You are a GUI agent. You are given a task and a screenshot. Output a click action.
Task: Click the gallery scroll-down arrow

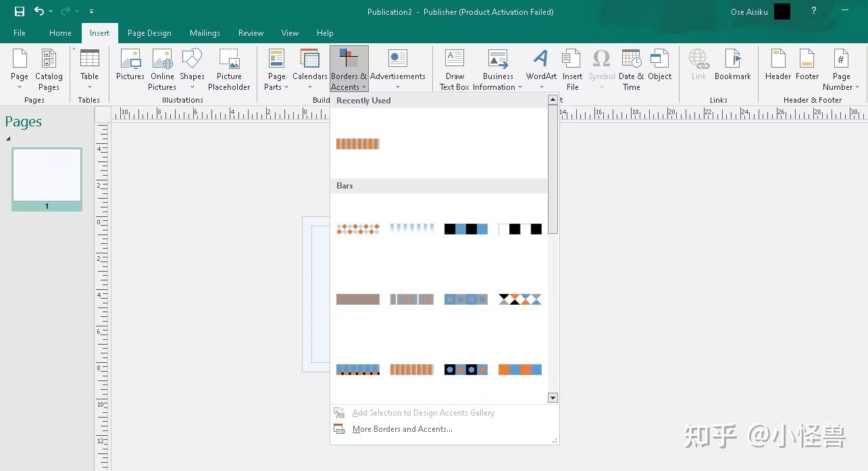click(x=553, y=397)
